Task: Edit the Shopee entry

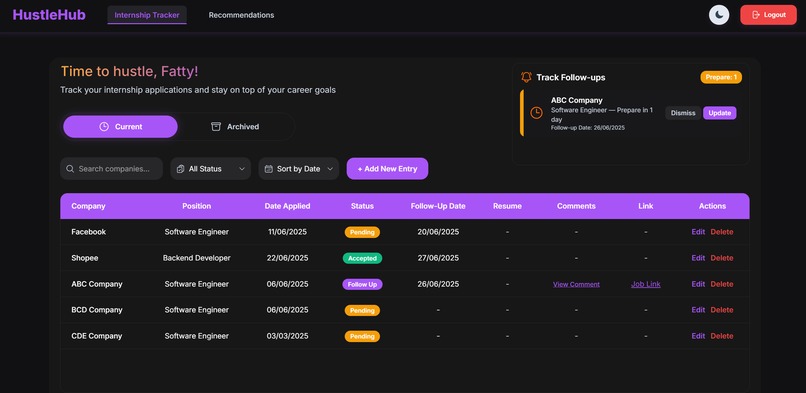Action: 698,258
